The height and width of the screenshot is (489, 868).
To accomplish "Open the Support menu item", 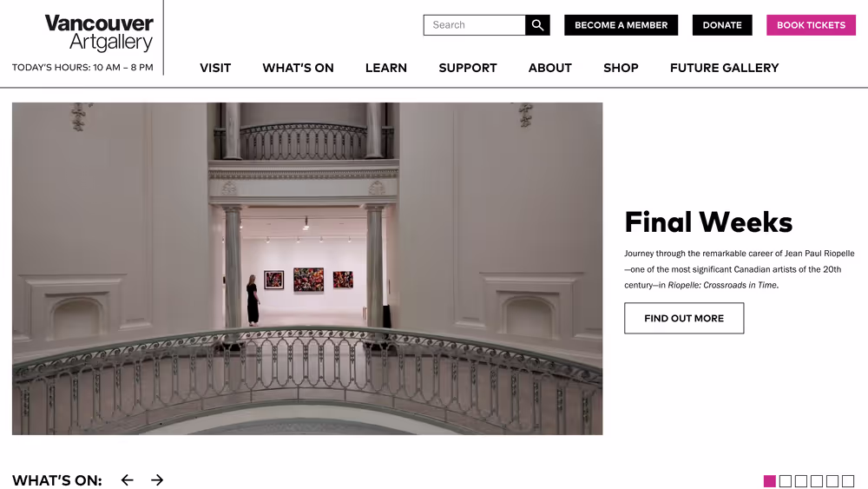I will pyautogui.click(x=468, y=68).
